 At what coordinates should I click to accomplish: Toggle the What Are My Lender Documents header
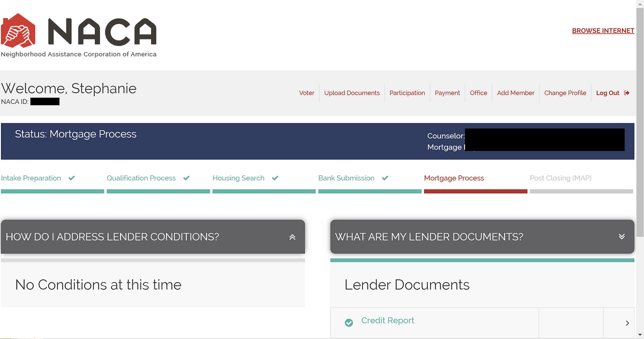[482, 236]
